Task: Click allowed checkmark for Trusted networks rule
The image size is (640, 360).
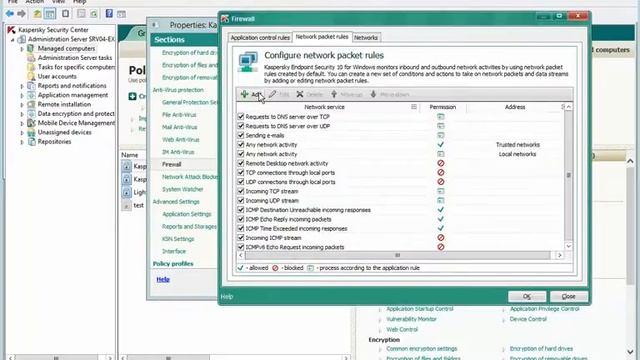Action: pyautogui.click(x=440, y=144)
